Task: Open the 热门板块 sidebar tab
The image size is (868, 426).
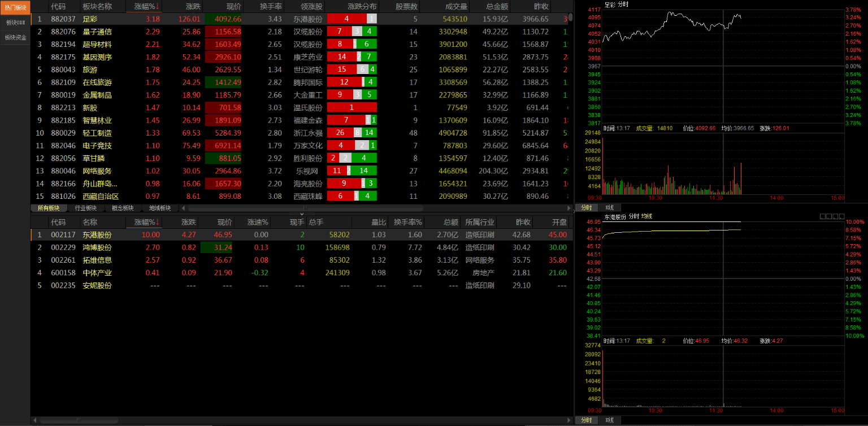Action: point(15,7)
